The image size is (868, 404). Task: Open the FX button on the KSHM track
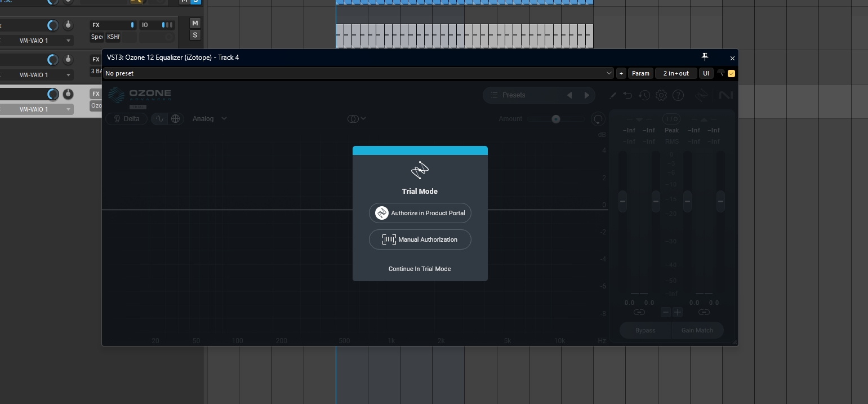(113, 25)
